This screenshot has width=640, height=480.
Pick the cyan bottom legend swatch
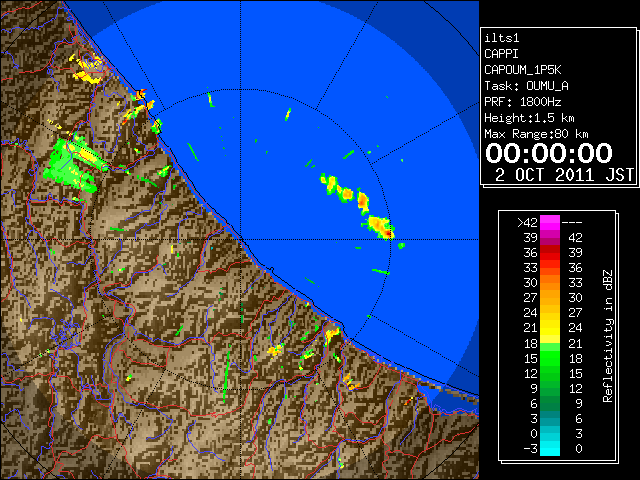pyautogui.click(x=550, y=449)
